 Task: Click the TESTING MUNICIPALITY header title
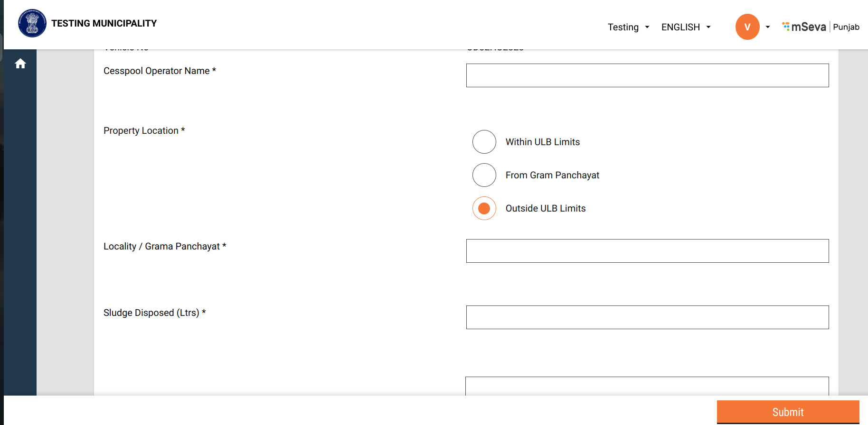(104, 23)
